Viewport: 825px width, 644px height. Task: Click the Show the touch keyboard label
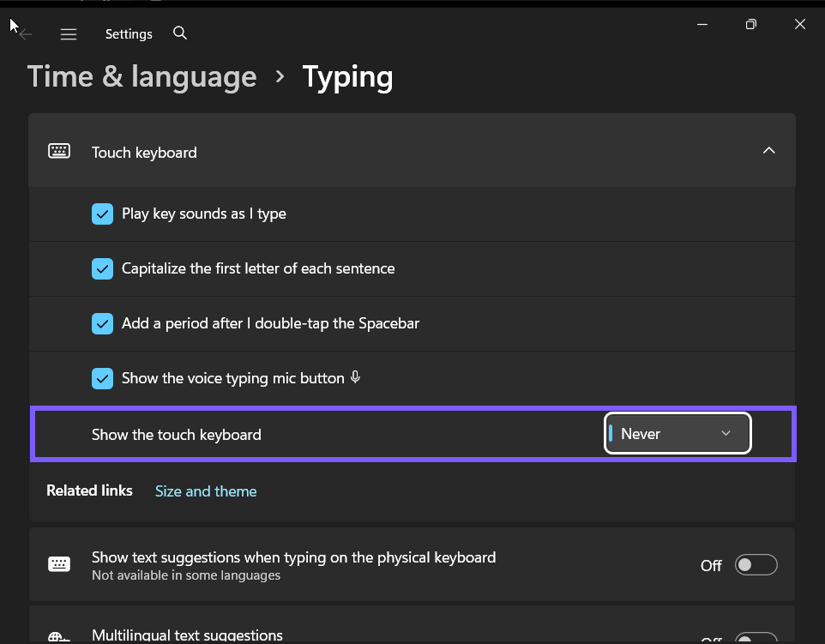point(177,435)
